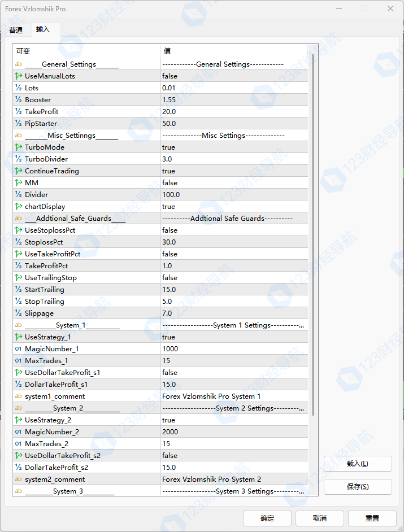This screenshot has height=532, width=404.
Task: Click the boolean type icon beside UseManualLots
Action: pyautogui.click(x=18, y=76)
